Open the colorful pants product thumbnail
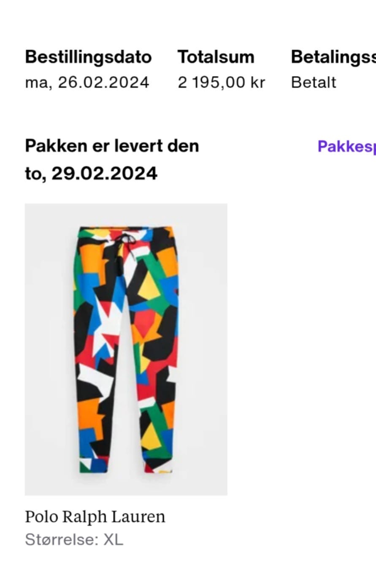The width and height of the screenshot is (376, 588). [x=126, y=349]
